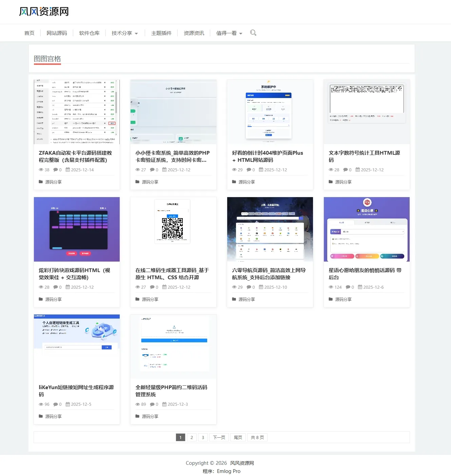Click calendar icon next to 2025-12-14
Viewport: 451px width, 476px height.
click(x=67, y=170)
